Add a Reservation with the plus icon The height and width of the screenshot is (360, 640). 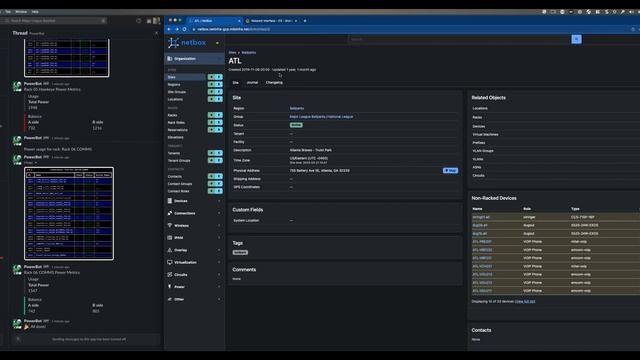click(x=211, y=129)
